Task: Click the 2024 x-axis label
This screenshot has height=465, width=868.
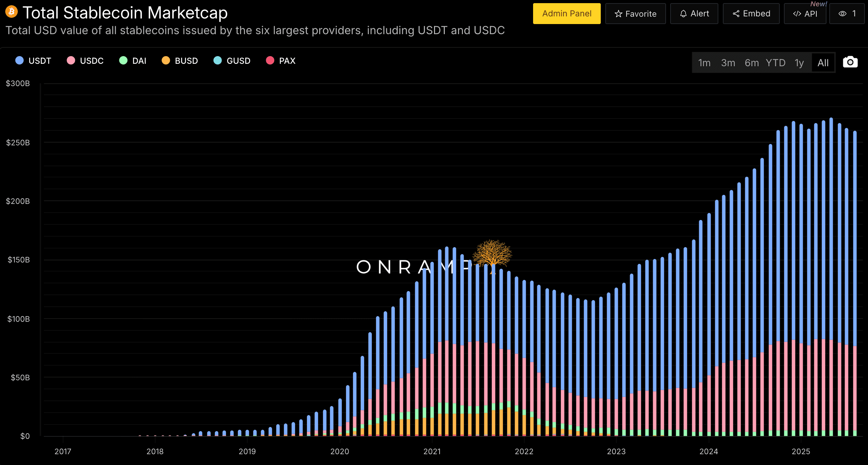Action: tap(709, 451)
